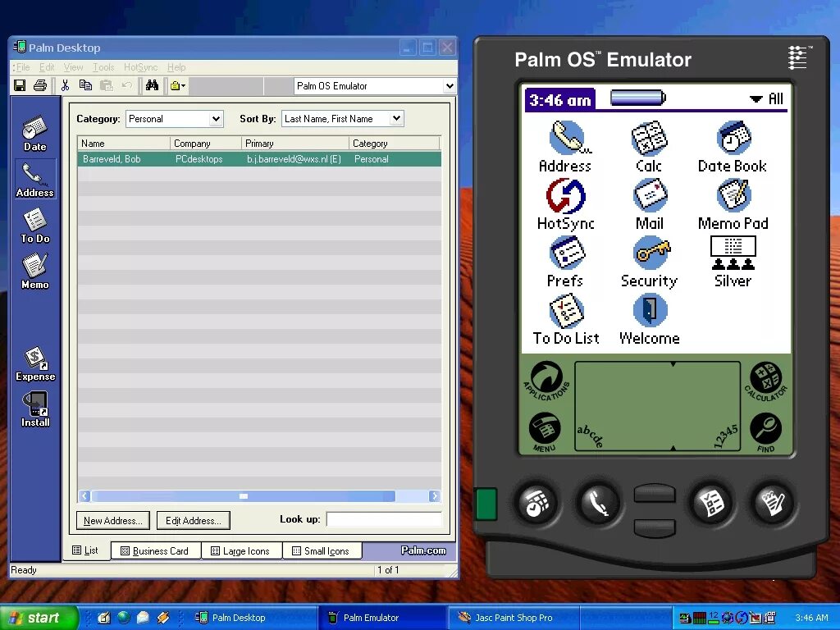Open the Address app on the emulator screen

tap(565, 146)
